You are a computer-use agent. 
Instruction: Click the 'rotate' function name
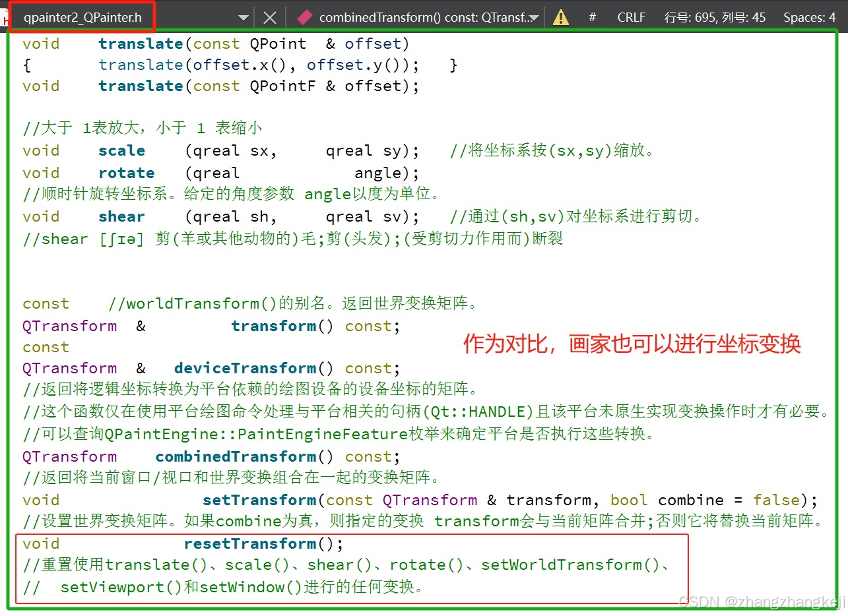(127, 173)
